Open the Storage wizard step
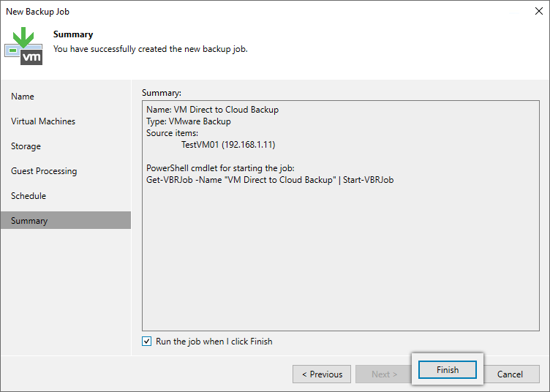The width and height of the screenshot is (550, 392). (x=26, y=146)
